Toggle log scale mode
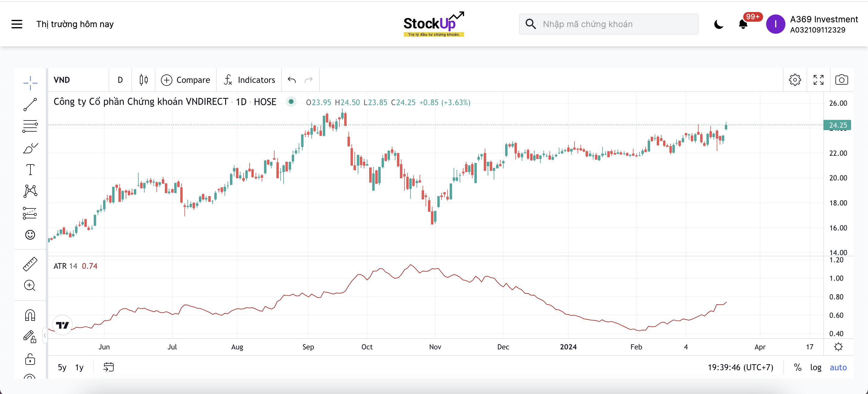The height and width of the screenshot is (394, 868). point(816,367)
